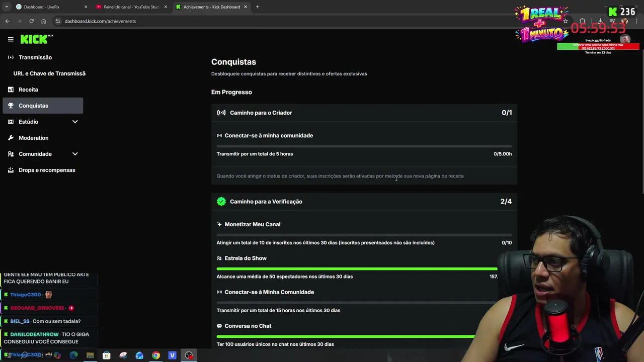Open the tab search dropdown arrow

click(7, 7)
